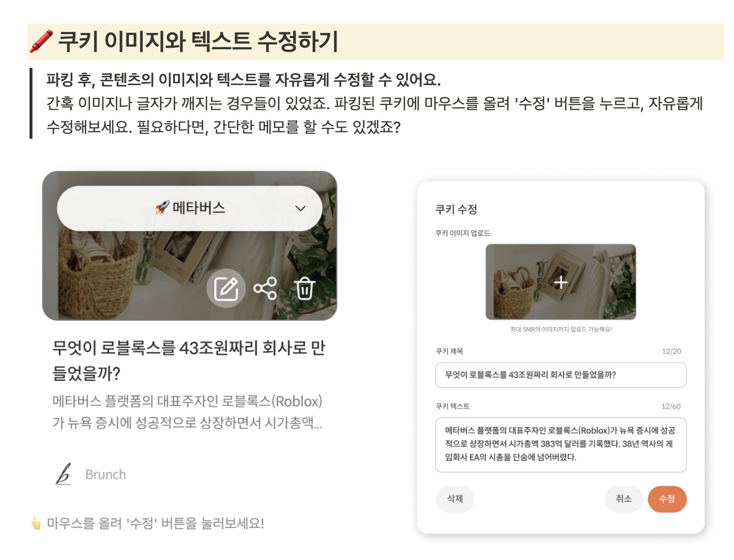Expand the 메타버스 category dropdown
Screen dimensions: 734x560
tap(190, 208)
